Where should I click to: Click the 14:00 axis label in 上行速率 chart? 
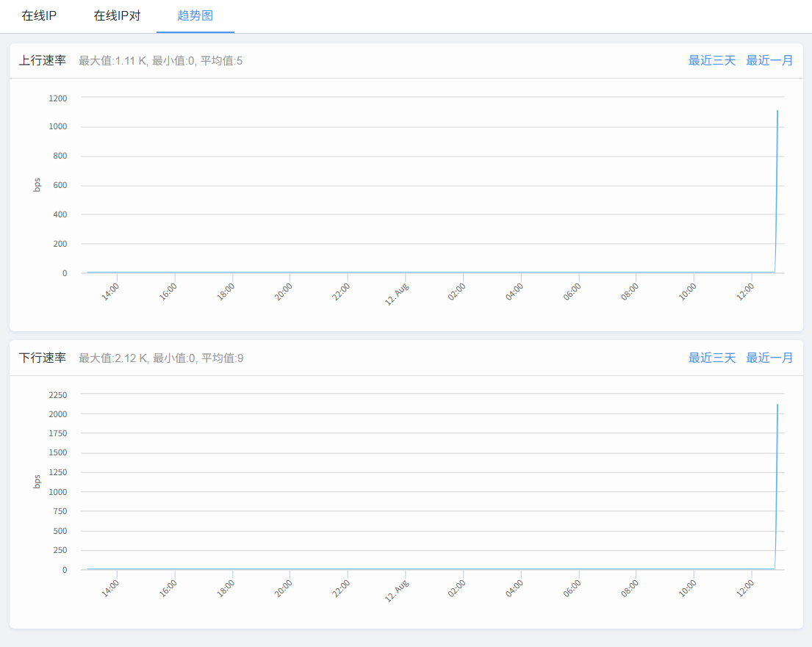point(109,292)
